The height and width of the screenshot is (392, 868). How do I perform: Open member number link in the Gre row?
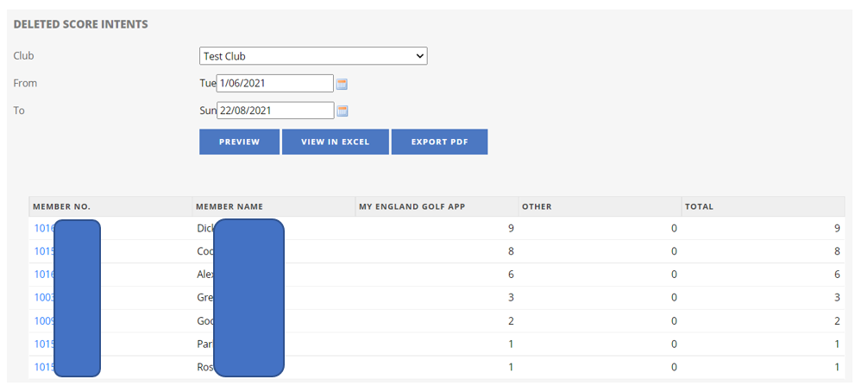pyautogui.click(x=44, y=298)
